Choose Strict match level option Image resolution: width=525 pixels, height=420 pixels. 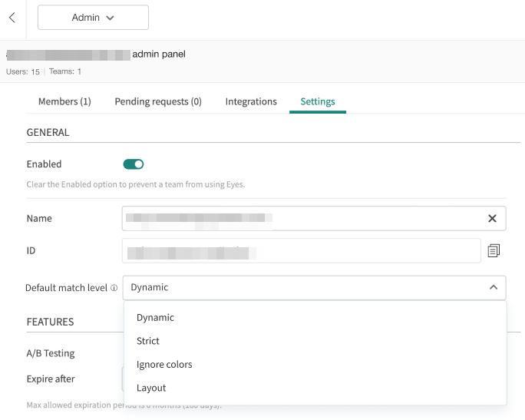point(315,341)
